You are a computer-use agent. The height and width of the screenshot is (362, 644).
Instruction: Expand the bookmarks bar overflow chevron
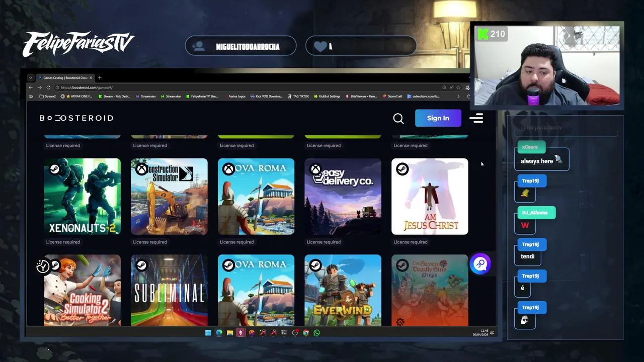458,96
